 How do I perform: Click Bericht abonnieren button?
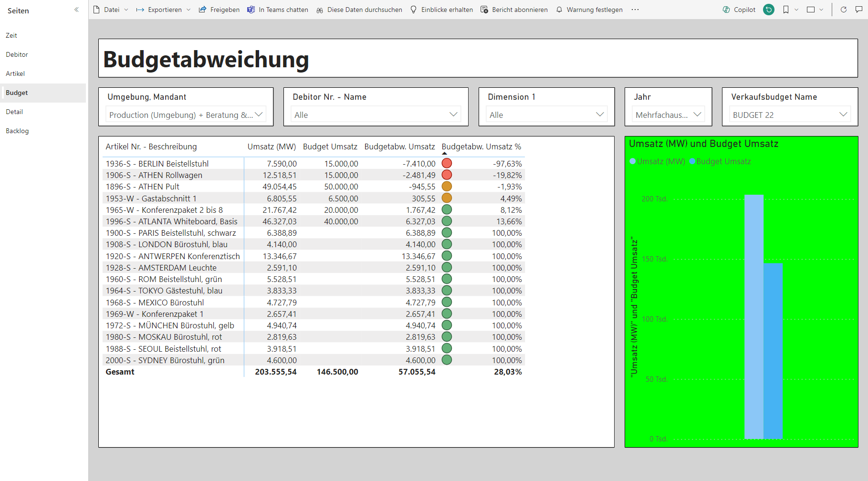(514, 10)
